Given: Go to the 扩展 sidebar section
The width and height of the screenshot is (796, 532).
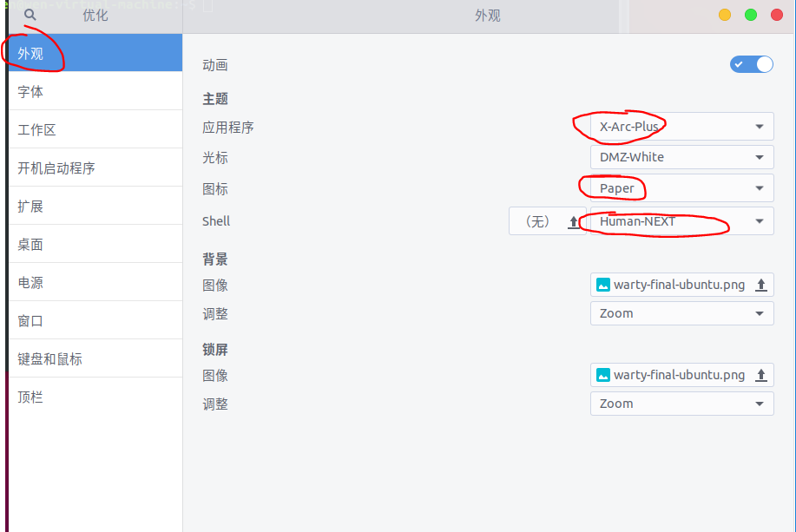Looking at the screenshot, I should 95,206.
